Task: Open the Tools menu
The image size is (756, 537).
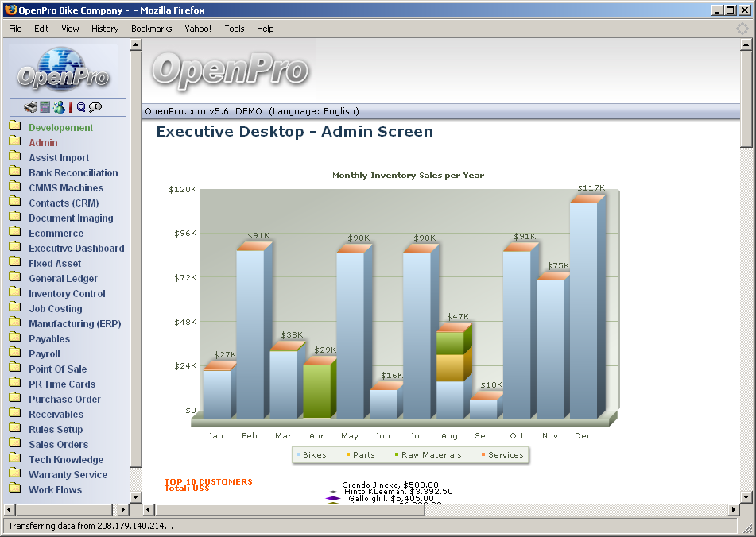Action: click(x=235, y=29)
